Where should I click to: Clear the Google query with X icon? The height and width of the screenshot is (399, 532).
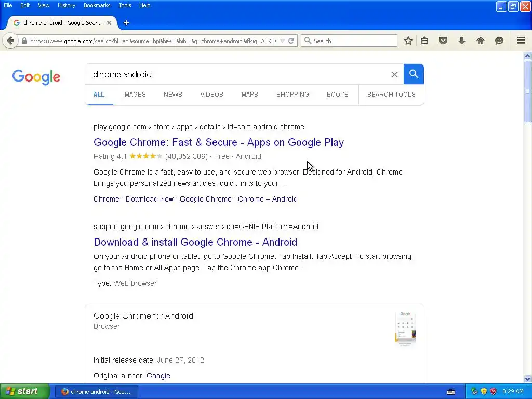coord(394,74)
